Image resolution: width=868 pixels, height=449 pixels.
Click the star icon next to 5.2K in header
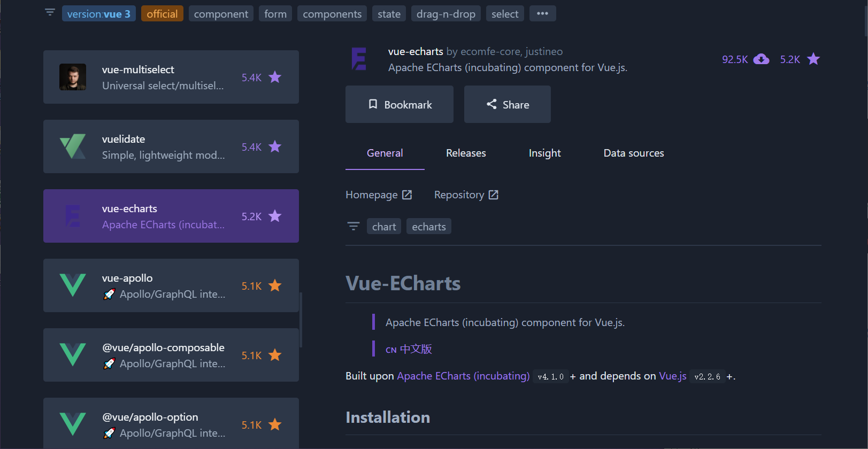tap(813, 59)
